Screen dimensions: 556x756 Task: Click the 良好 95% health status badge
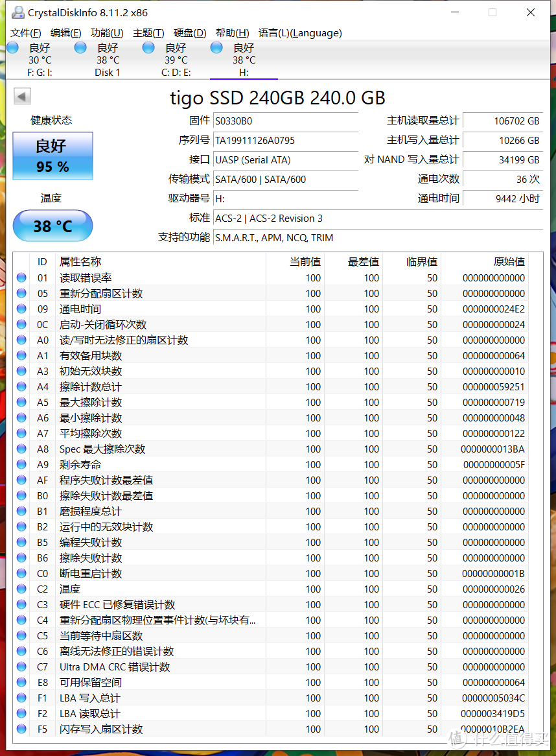click(52, 156)
